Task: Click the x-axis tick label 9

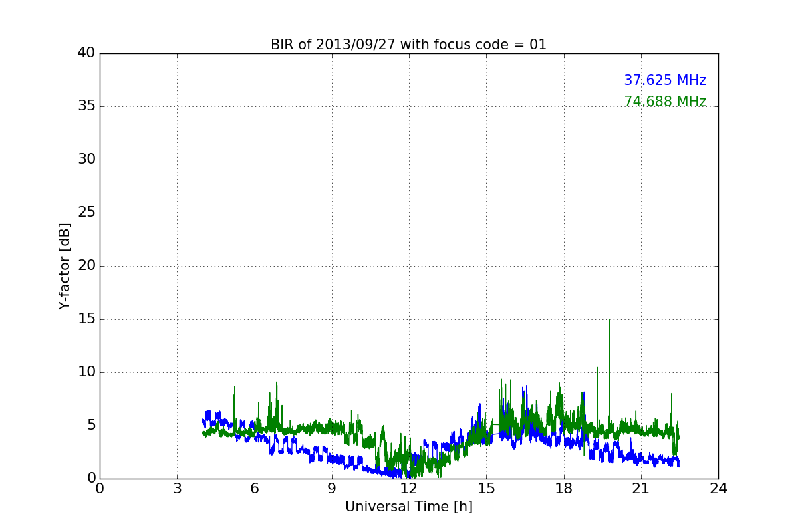Action: [332, 489]
